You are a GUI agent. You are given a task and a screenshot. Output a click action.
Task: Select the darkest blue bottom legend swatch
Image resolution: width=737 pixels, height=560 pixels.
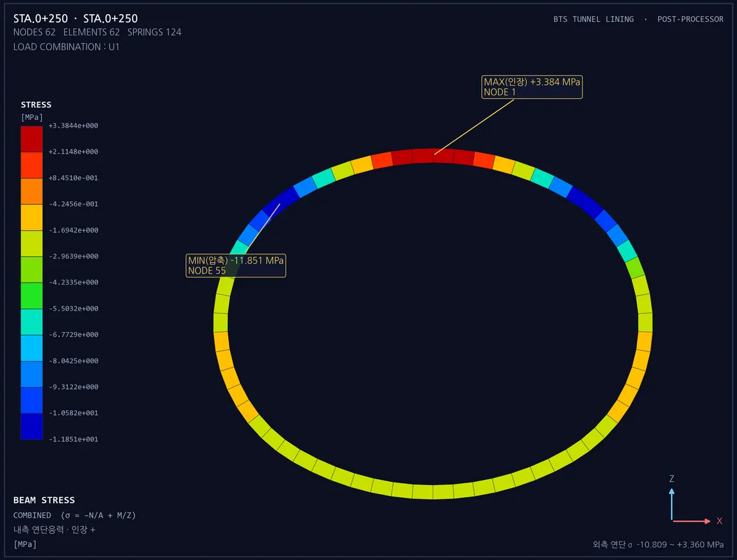coord(31,426)
